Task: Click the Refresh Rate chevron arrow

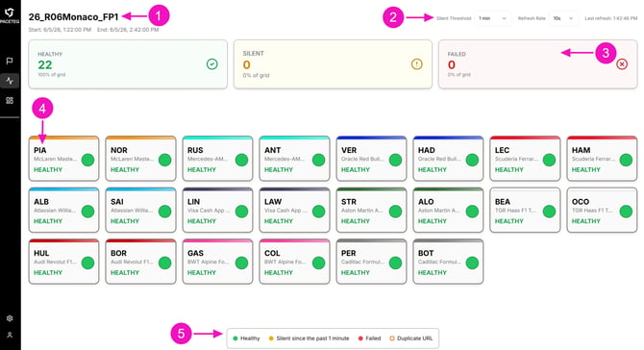Action: click(571, 18)
